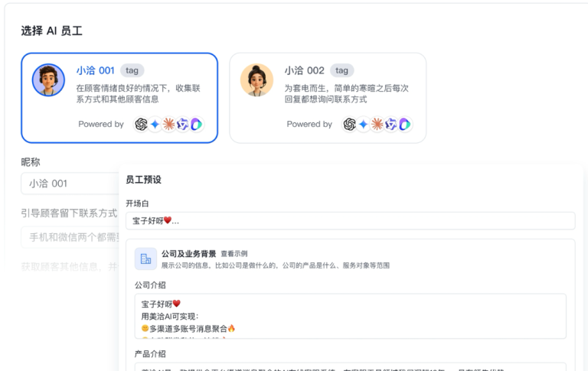This screenshot has height=371, width=588.
Task: Click the 员工预设 panel heading
Action: coord(144,180)
